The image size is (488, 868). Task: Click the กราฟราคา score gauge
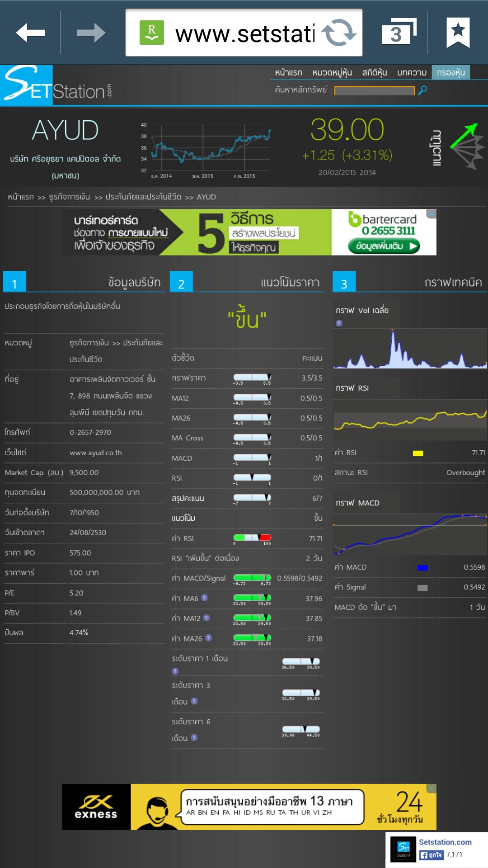click(x=252, y=379)
